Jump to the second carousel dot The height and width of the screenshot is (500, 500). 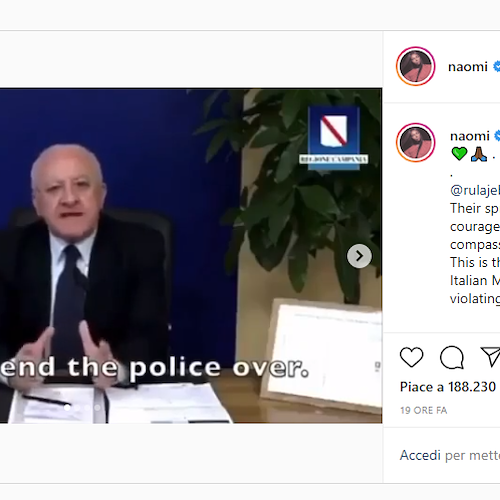click(x=77, y=407)
